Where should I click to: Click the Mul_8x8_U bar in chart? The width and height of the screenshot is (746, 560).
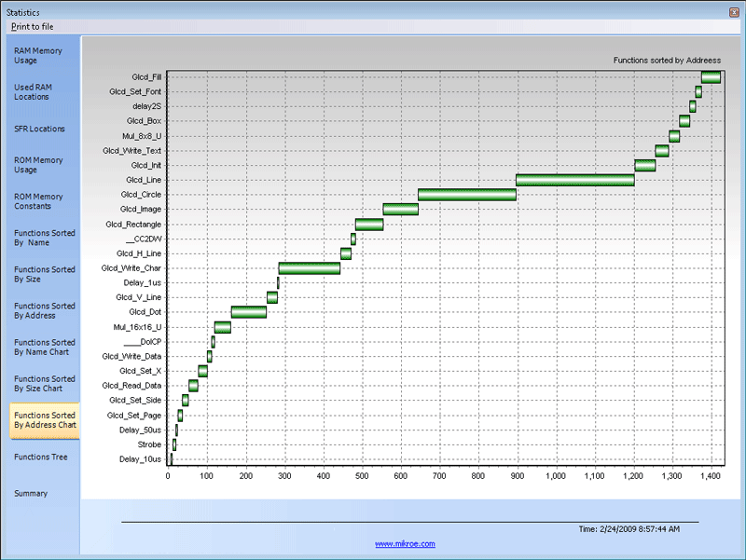674,136
